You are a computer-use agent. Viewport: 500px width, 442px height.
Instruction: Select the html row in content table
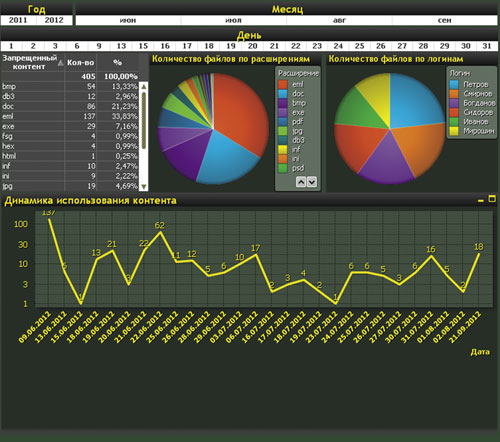coord(70,156)
